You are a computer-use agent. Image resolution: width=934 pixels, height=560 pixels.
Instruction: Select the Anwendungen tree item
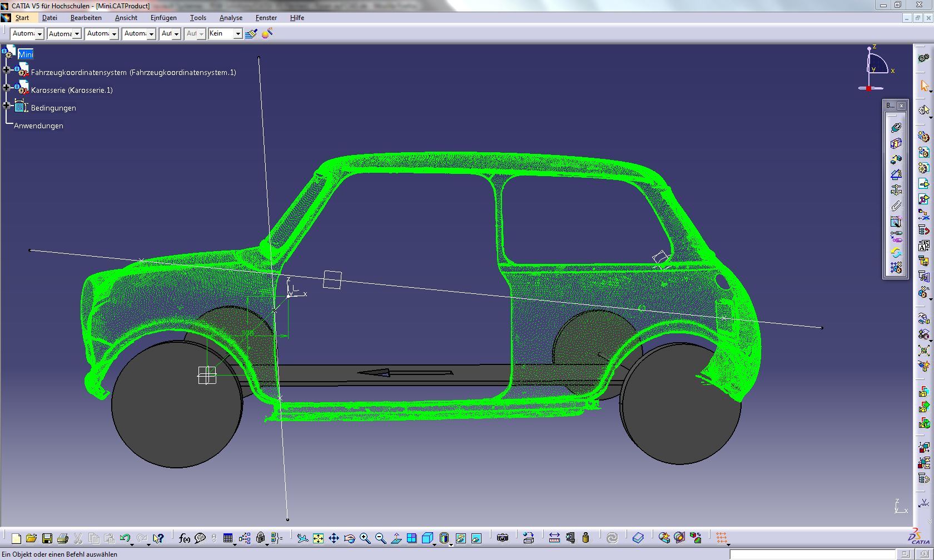[38, 126]
